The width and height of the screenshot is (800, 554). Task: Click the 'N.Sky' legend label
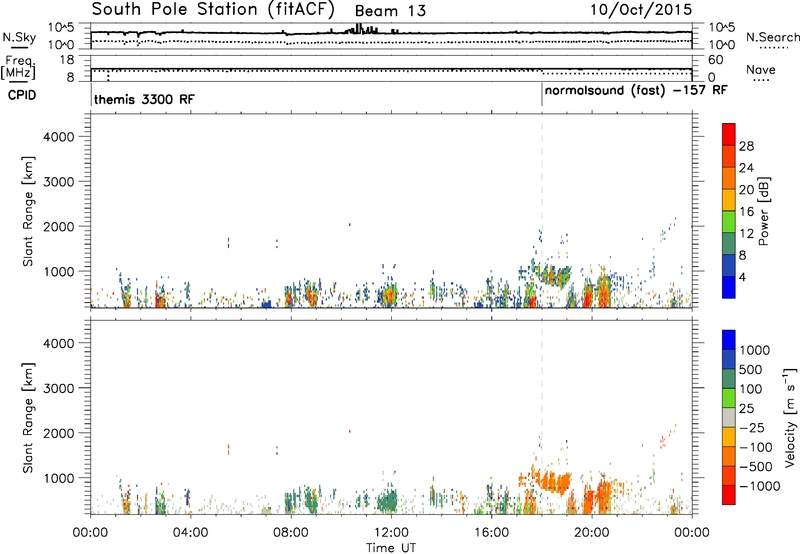pos(19,37)
